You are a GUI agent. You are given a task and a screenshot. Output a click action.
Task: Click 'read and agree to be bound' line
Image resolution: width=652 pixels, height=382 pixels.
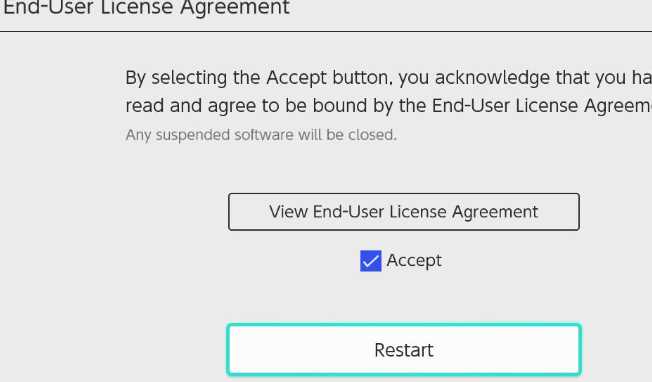388,106
